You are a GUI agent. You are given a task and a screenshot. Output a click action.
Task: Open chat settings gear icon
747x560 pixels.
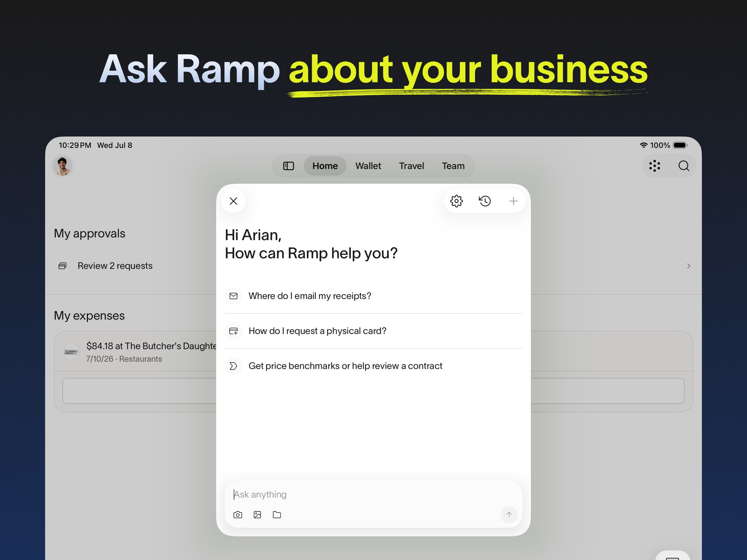tap(456, 201)
